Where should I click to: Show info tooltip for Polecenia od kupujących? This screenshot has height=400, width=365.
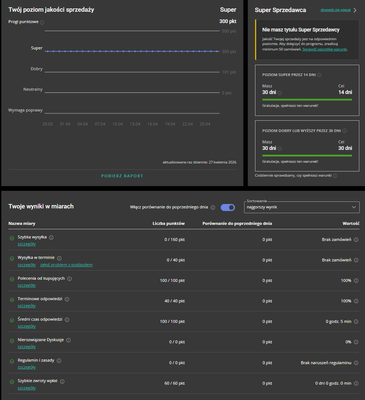pyautogui.click(x=69, y=278)
